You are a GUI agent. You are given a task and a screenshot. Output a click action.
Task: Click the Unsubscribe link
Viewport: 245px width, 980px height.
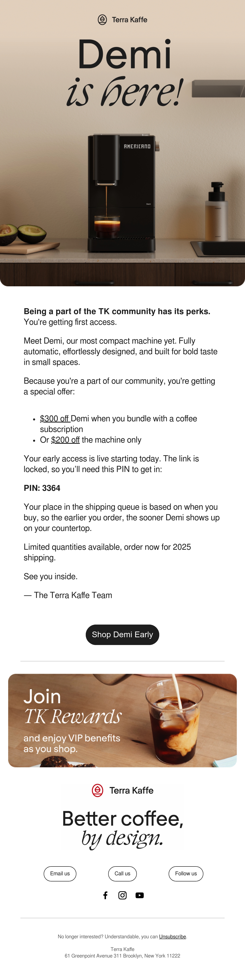click(x=173, y=937)
